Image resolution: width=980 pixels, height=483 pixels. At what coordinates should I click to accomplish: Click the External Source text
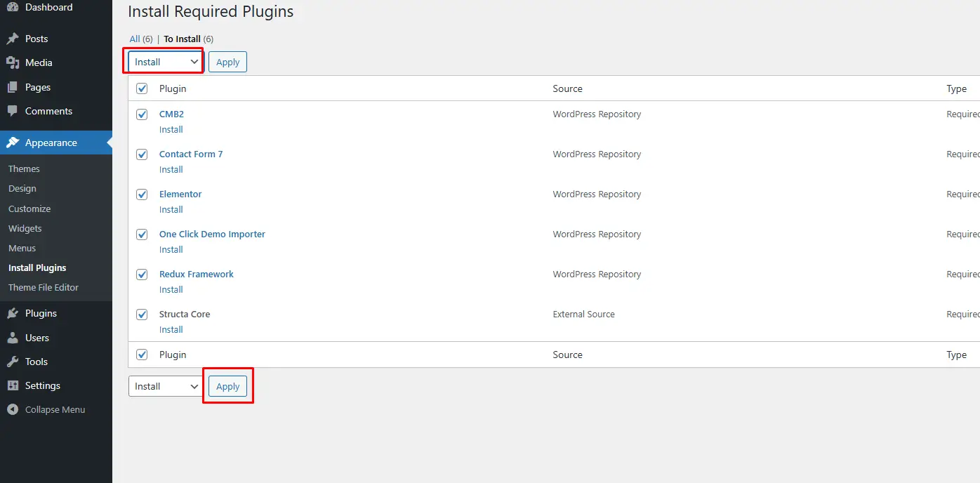(x=583, y=314)
